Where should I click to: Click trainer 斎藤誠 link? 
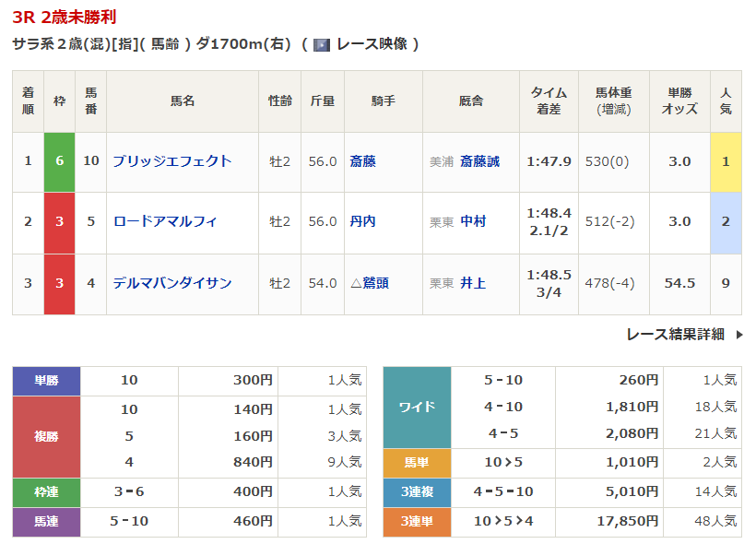[479, 161]
